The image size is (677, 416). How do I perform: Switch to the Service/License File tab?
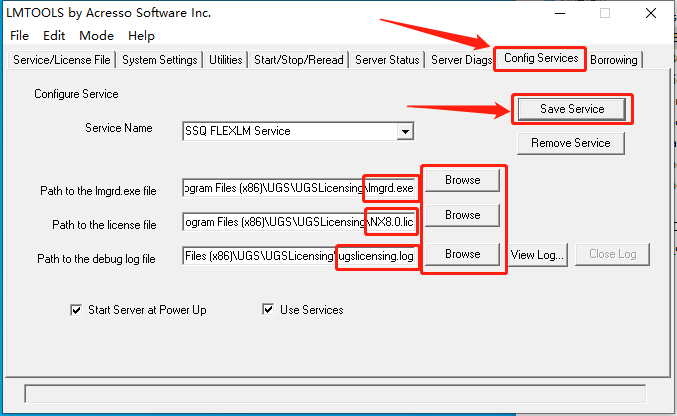(x=62, y=60)
